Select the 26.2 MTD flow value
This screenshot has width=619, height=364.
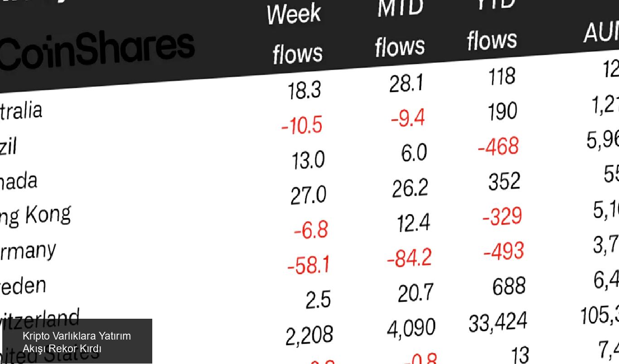(410, 188)
